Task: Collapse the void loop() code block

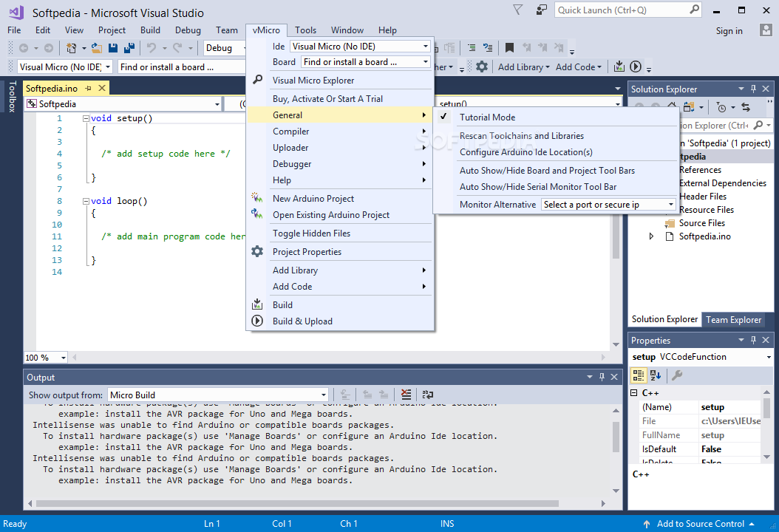Action: 86,201
